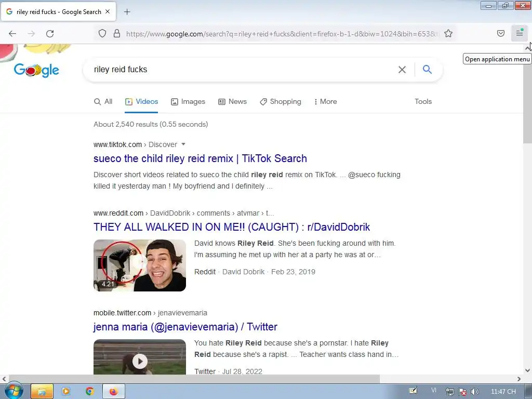This screenshot has height=399, width=532.
Task: Click the VI language indicator
Action: point(434,391)
